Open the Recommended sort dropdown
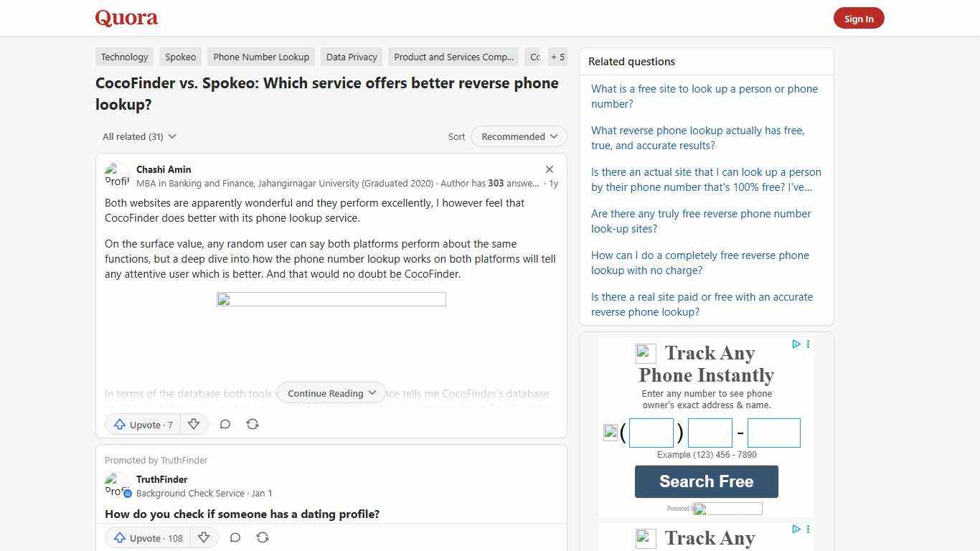The height and width of the screenshot is (551, 980). point(518,136)
